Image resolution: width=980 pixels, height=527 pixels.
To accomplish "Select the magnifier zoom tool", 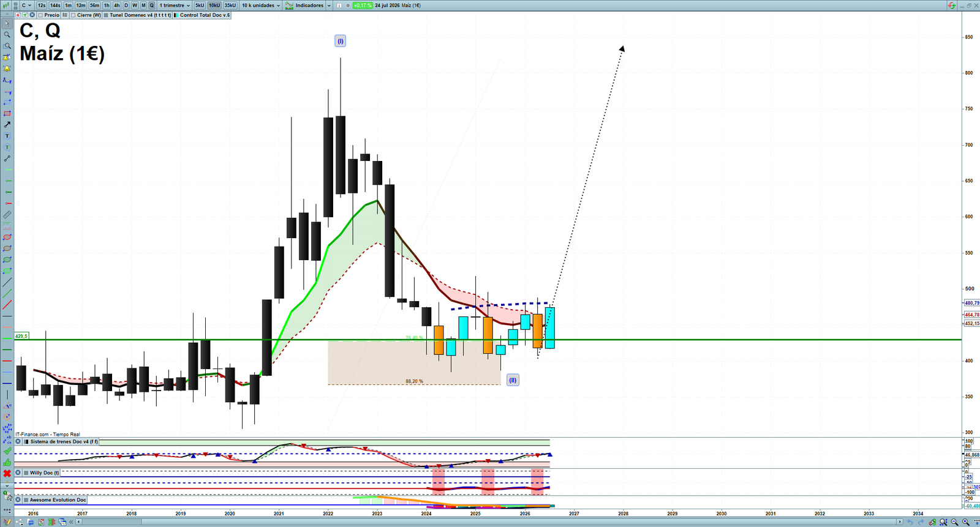I will click(7, 34).
